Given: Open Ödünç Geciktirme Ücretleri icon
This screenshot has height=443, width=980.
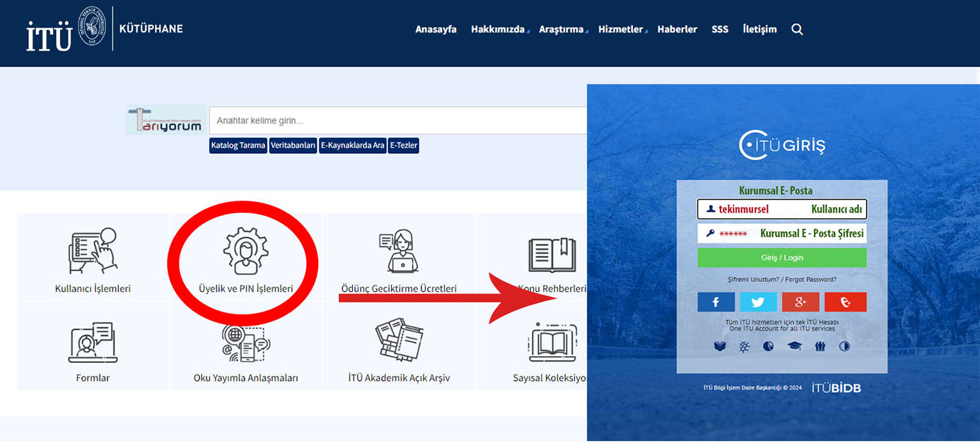Looking at the screenshot, I should pyautogui.click(x=399, y=251).
